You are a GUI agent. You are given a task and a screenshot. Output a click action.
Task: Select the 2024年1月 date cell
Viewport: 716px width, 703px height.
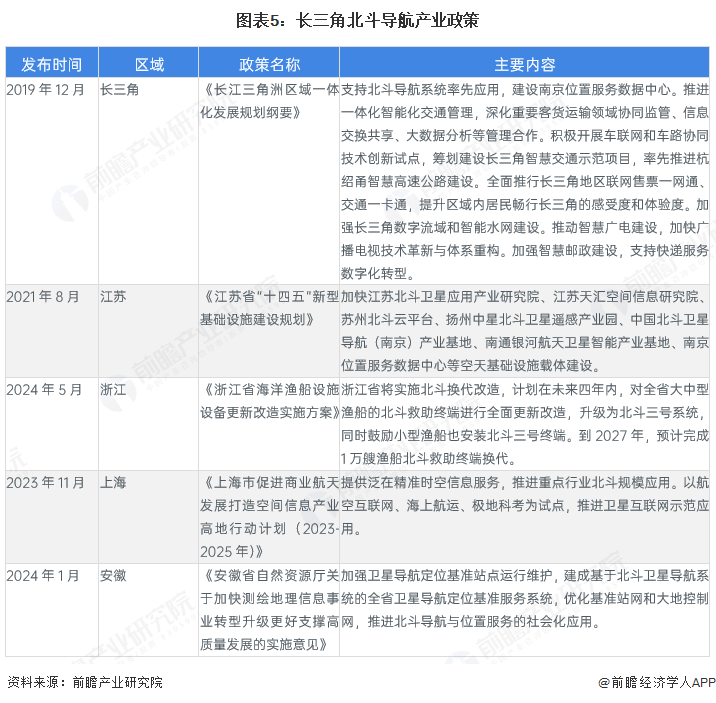[x=42, y=575]
